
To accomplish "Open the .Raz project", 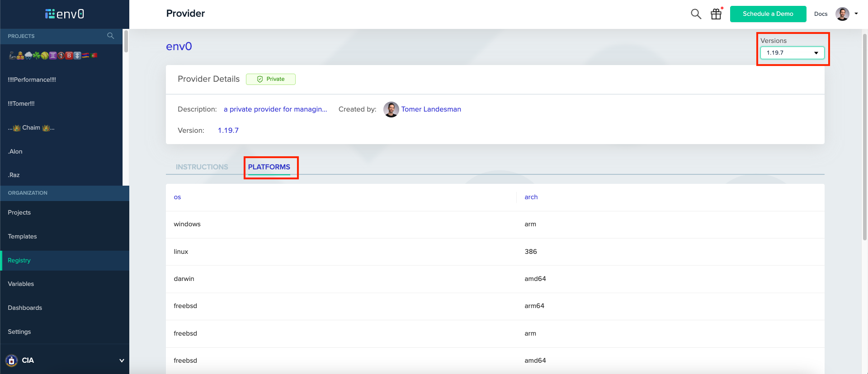I will click(14, 175).
